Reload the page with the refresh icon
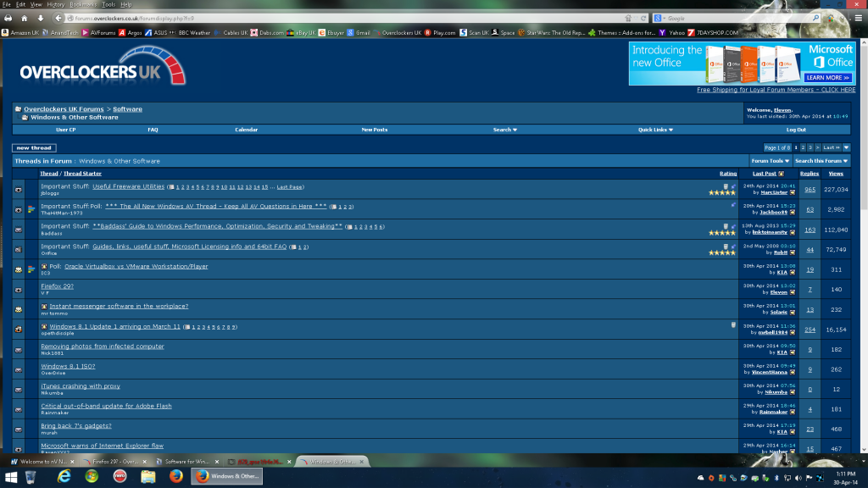Screen dimensions: 868x488 [x=643, y=19]
